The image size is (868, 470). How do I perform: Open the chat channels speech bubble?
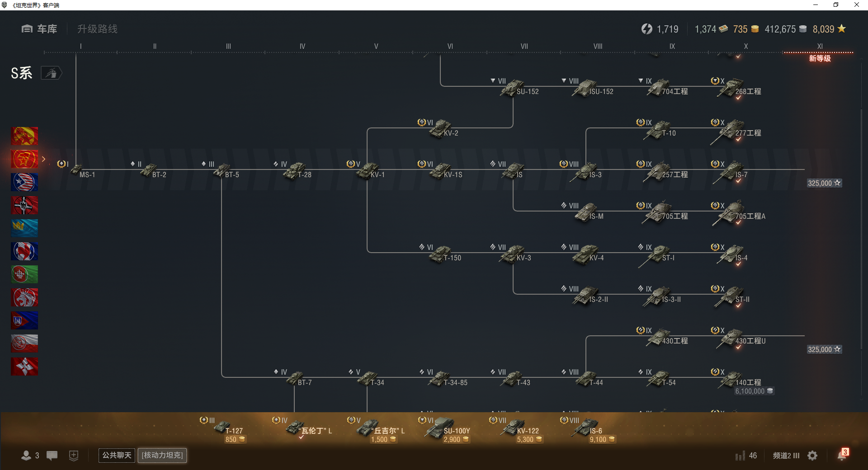pyautogui.click(x=52, y=456)
